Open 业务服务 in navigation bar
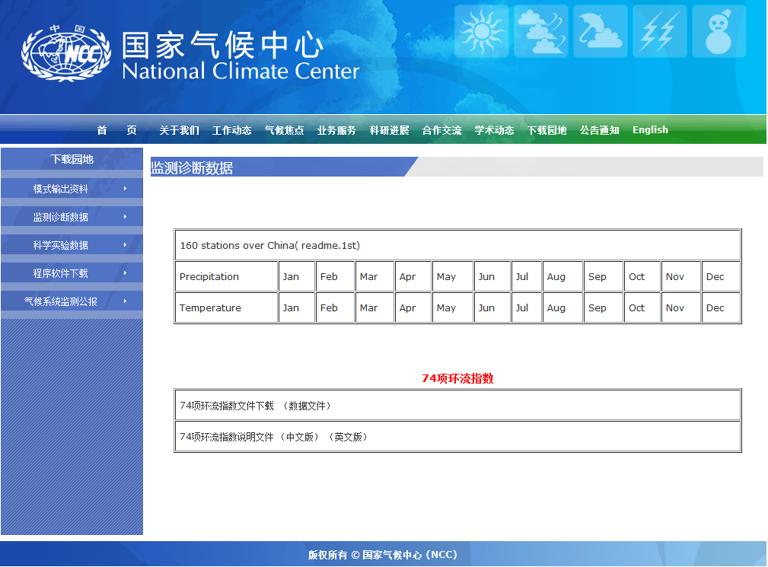Screen dimensions: 768x567 pyautogui.click(x=336, y=130)
